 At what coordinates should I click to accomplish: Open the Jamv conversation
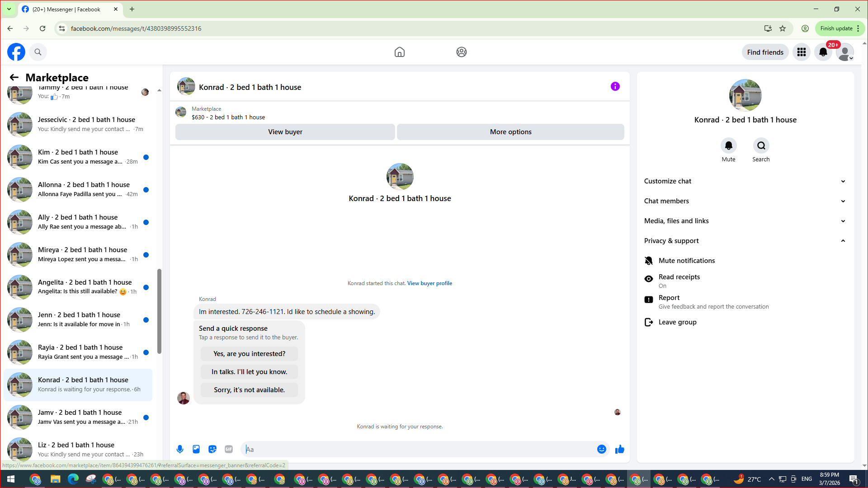pos(78,418)
